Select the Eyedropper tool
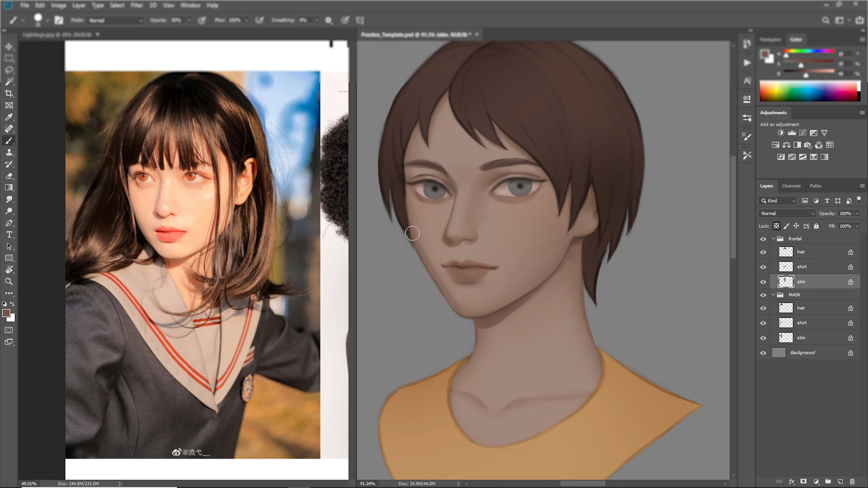Viewport: 868px width, 488px height. point(9,117)
